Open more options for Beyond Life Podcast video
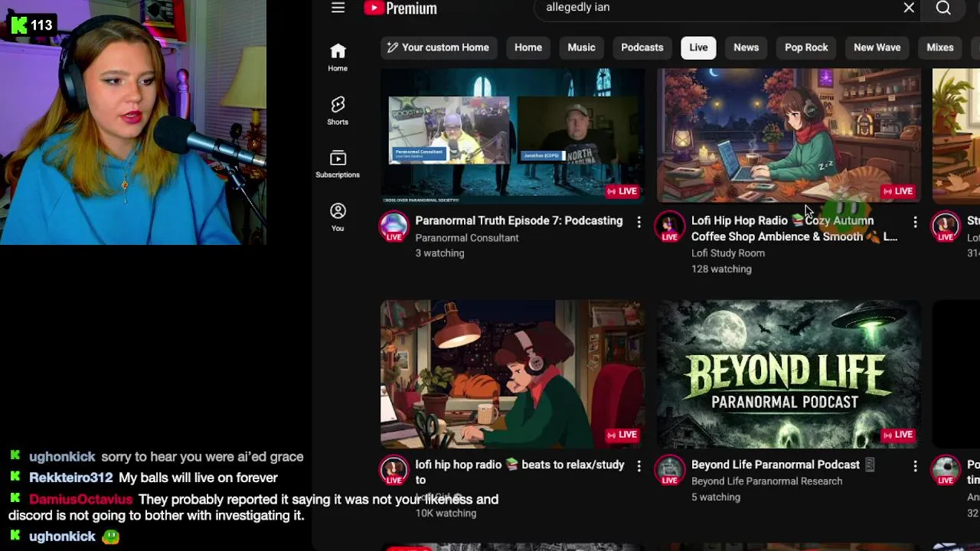This screenshot has height=551, width=980. tap(915, 466)
